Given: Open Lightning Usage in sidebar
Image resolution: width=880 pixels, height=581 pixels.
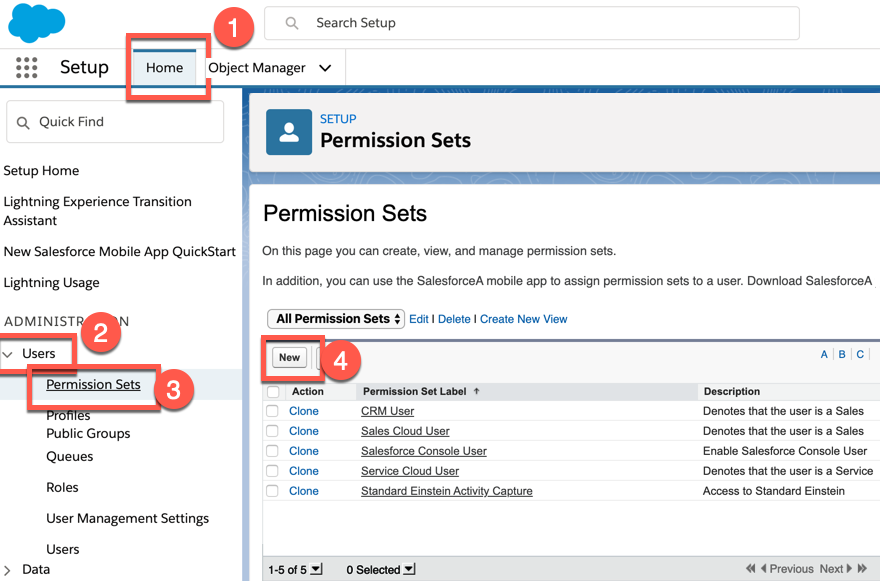Looking at the screenshot, I should point(52,282).
